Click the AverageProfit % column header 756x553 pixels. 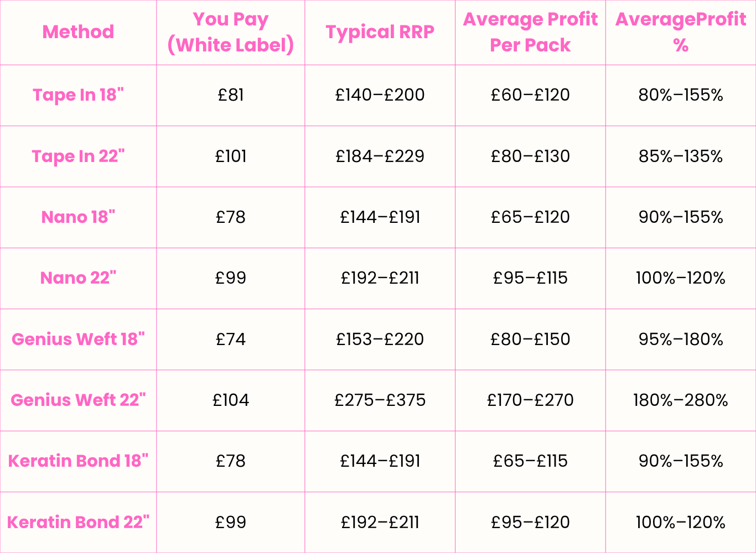coord(681,32)
